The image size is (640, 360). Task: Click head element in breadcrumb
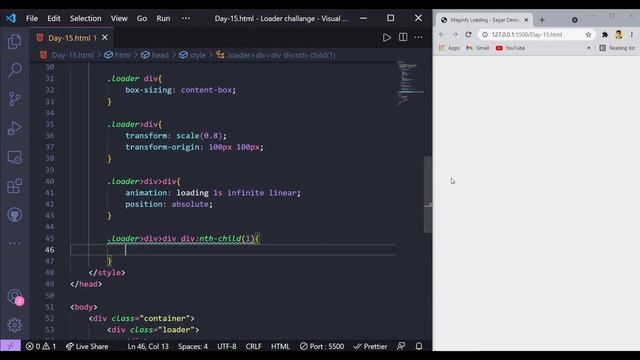click(x=155, y=55)
